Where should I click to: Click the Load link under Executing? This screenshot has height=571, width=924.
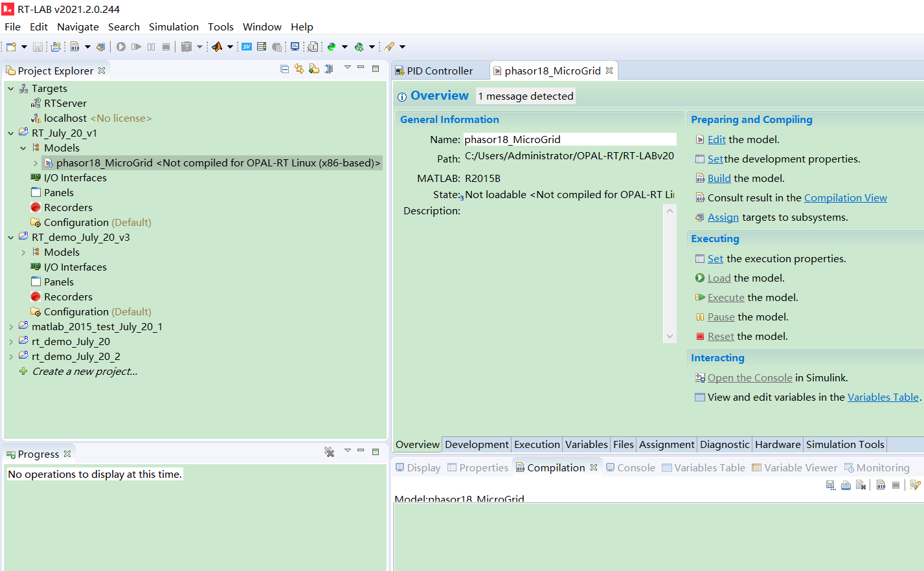[719, 278]
